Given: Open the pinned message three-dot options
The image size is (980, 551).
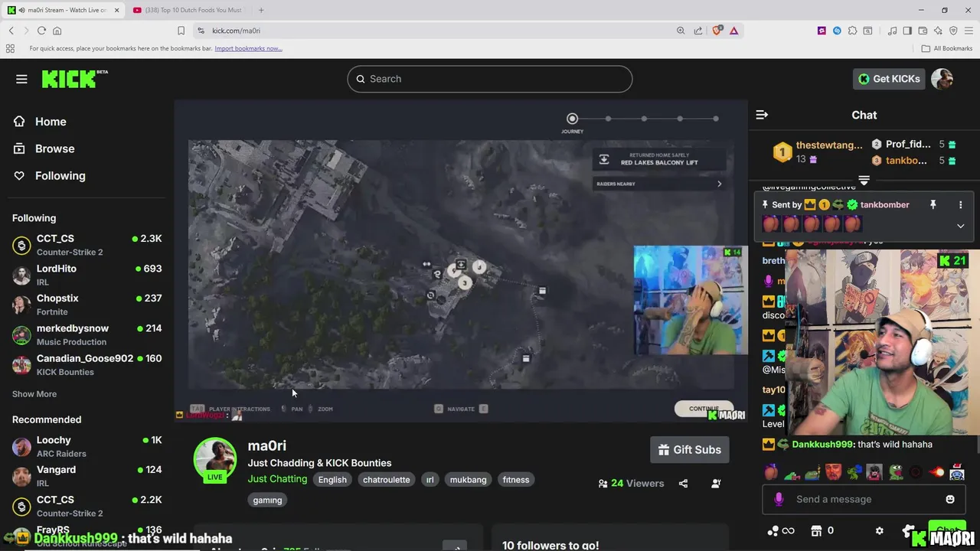Looking at the screenshot, I should (x=960, y=205).
